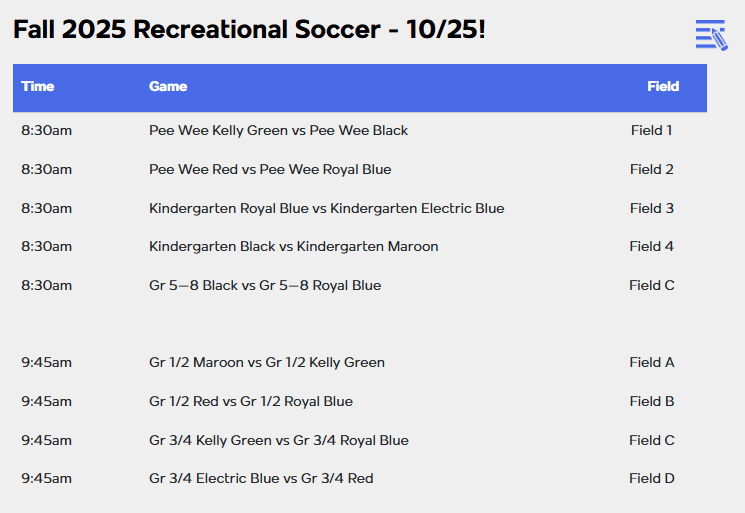745x513 pixels.
Task: Click the Field D cell
Action: pyautogui.click(x=652, y=479)
